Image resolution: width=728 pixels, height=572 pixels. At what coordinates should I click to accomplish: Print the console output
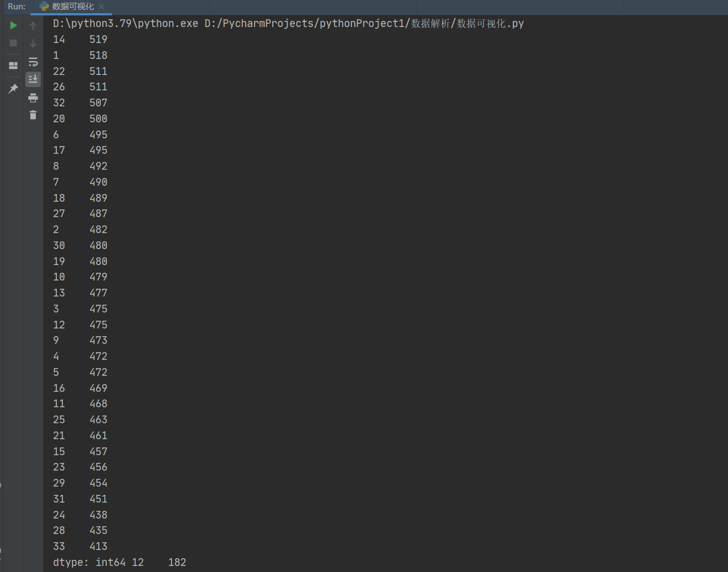(33, 98)
